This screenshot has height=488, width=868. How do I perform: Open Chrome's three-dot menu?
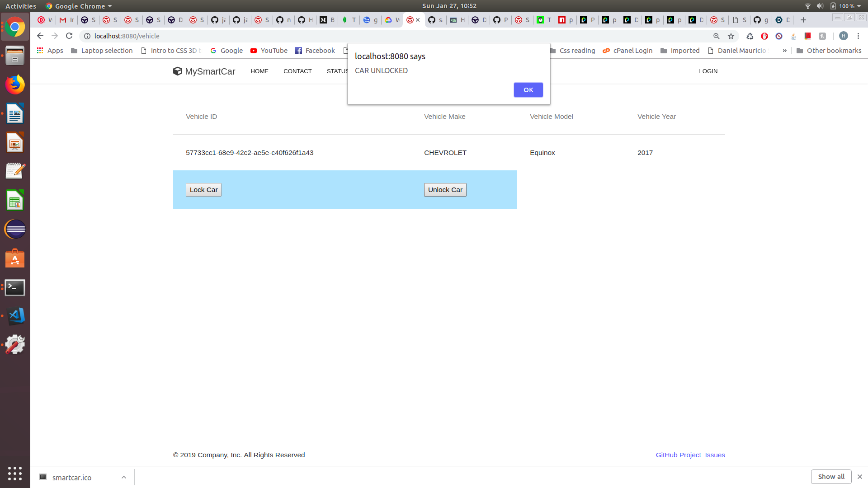coord(858,36)
